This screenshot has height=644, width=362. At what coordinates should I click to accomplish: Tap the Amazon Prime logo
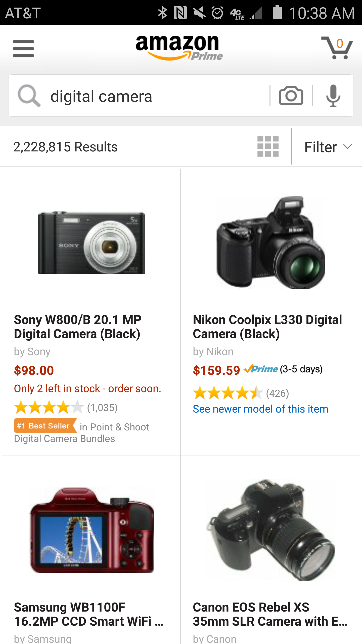coord(179,48)
